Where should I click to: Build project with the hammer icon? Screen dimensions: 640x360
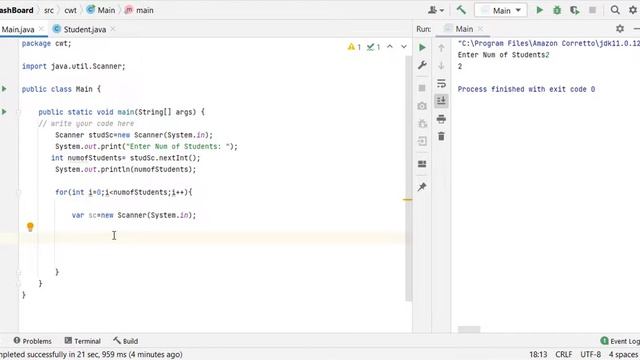pos(461,10)
